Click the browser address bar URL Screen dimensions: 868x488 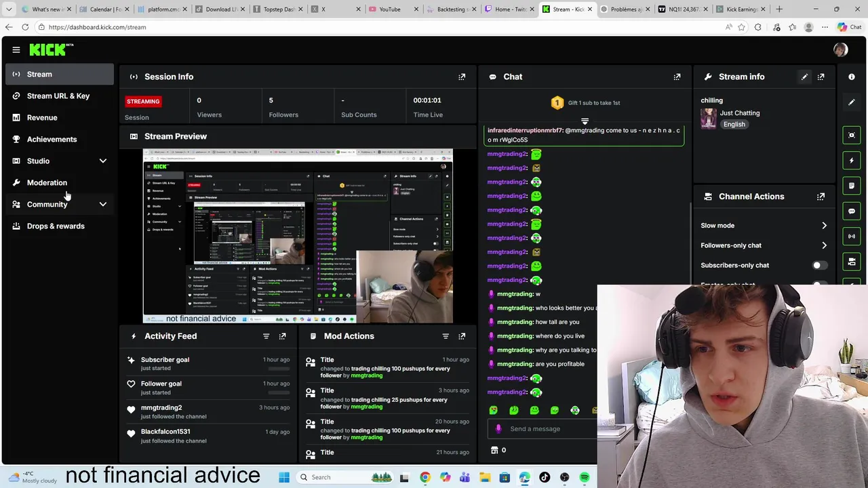(x=97, y=27)
